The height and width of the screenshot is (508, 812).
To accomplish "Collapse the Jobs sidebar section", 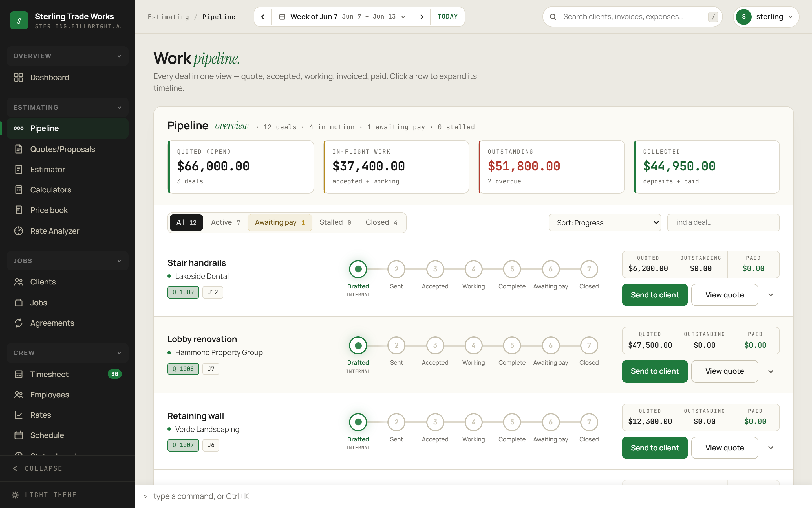I will [67, 261].
